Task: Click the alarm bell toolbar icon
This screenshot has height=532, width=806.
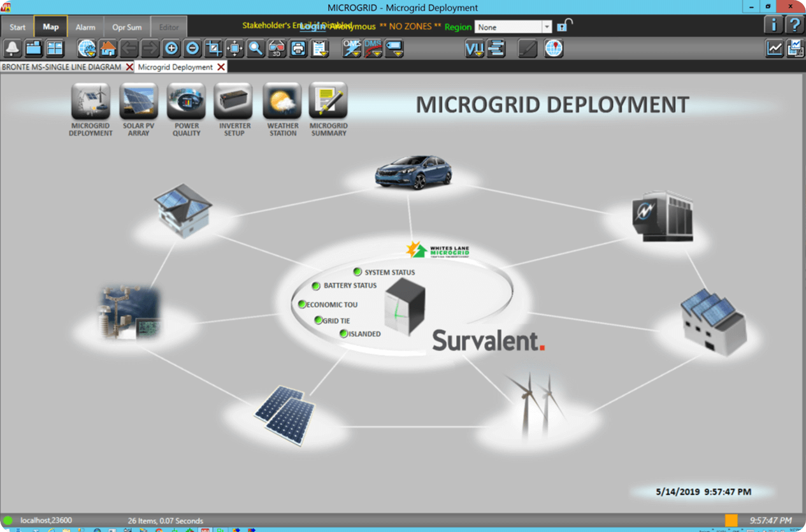Action: click(13, 48)
